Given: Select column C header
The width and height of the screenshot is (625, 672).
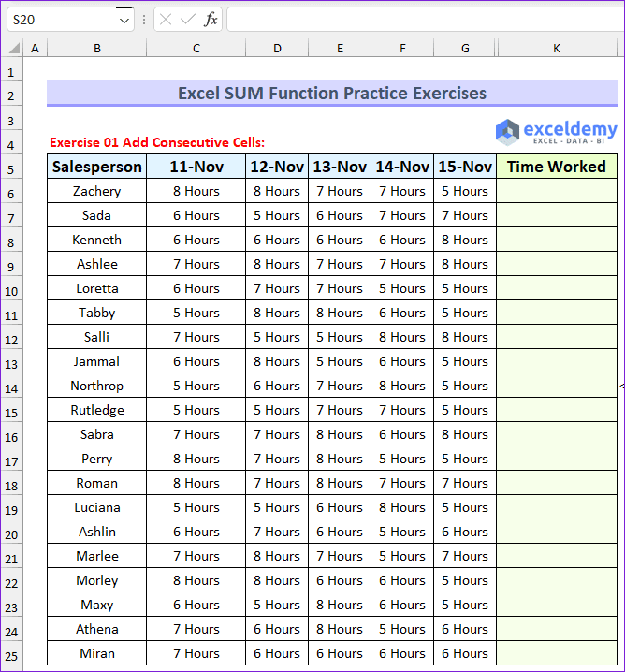Looking at the screenshot, I should point(196,48).
